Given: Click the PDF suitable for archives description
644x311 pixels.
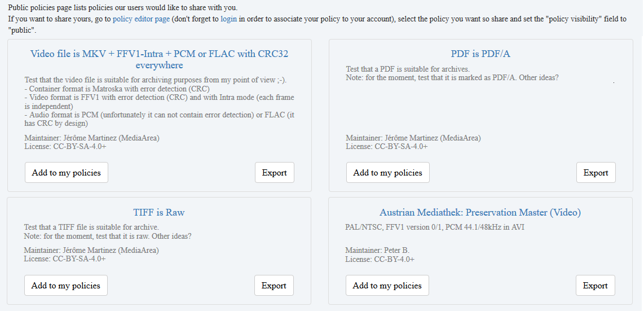Looking at the screenshot, I should point(408,69).
